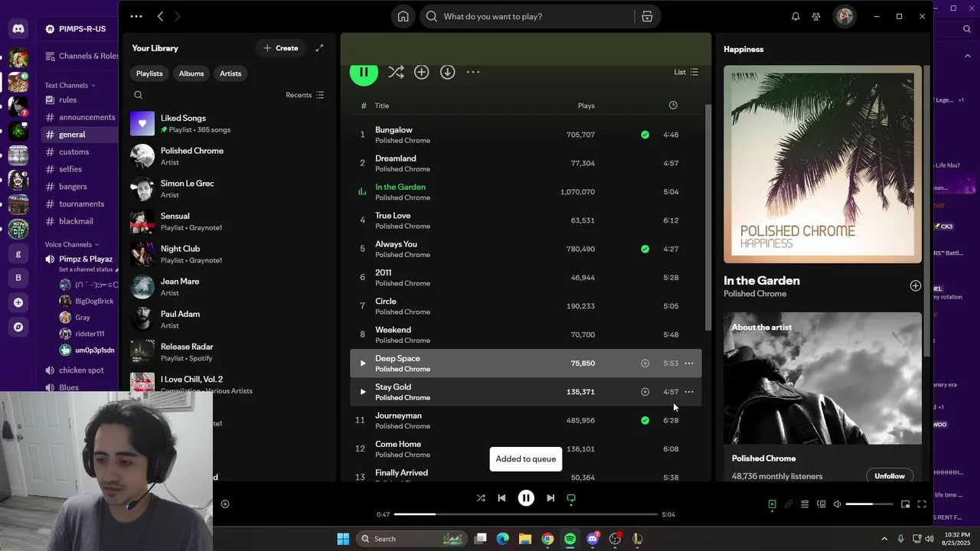The width and height of the screenshot is (980, 551).
Task: Adjust the volume slider
Action: (x=870, y=504)
